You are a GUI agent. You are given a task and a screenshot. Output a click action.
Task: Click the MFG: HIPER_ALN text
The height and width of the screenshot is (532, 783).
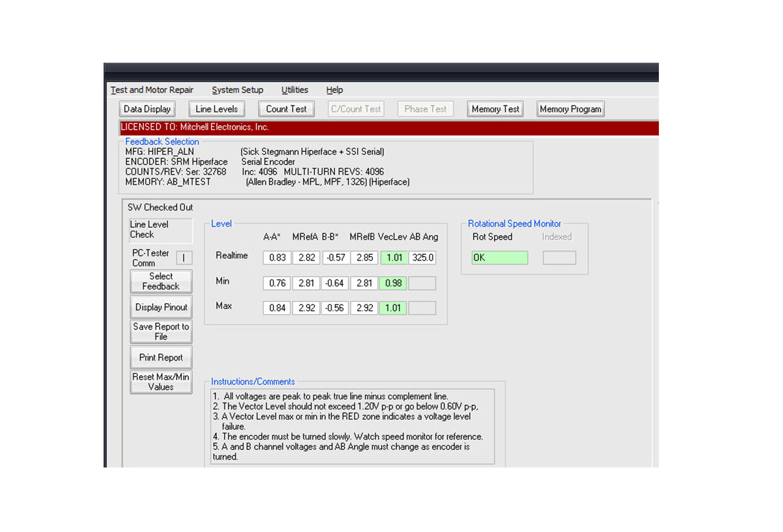coord(160,152)
